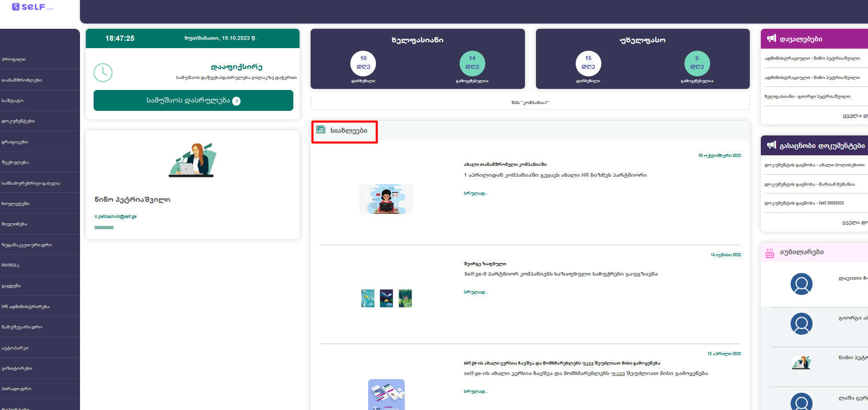Open first ადმინისტრაციული - ნინო პეტრიაშვილი task
This screenshot has width=868, height=410.
812,58
